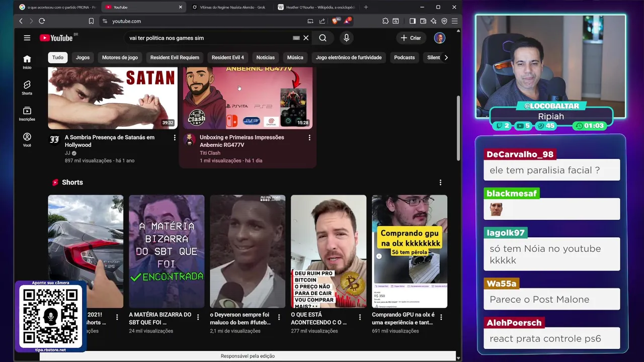This screenshot has height=362, width=644.
Task: Reload the page with the refresh icon
Action: [x=42, y=21]
